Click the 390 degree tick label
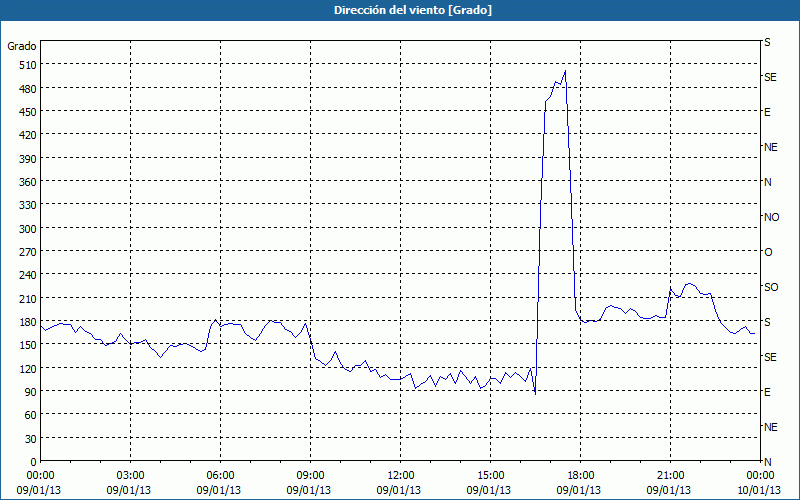 (28, 159)
